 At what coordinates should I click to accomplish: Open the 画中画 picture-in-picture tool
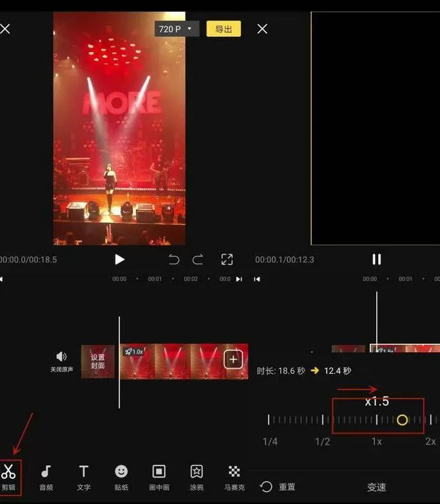tap(159, 478)
